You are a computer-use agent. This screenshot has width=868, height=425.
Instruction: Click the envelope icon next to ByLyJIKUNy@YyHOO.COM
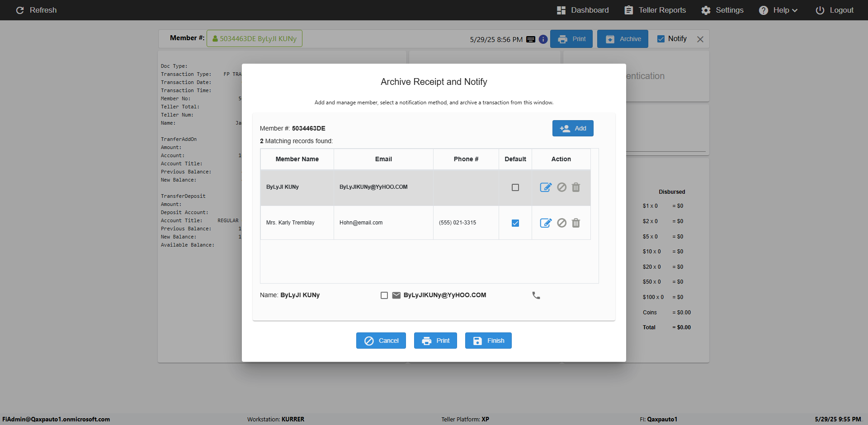coord(396,295)
